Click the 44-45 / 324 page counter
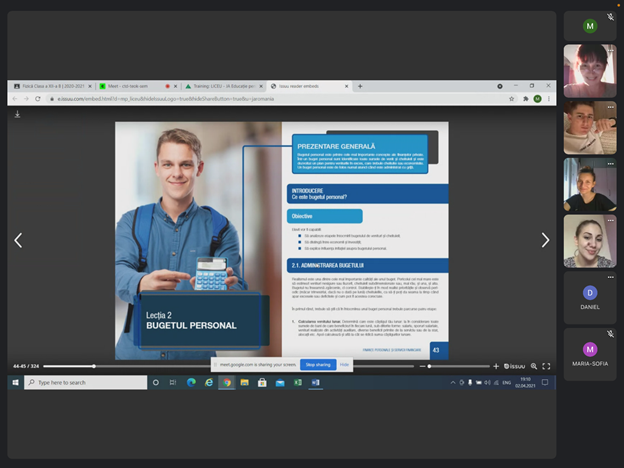 [26, 366]
